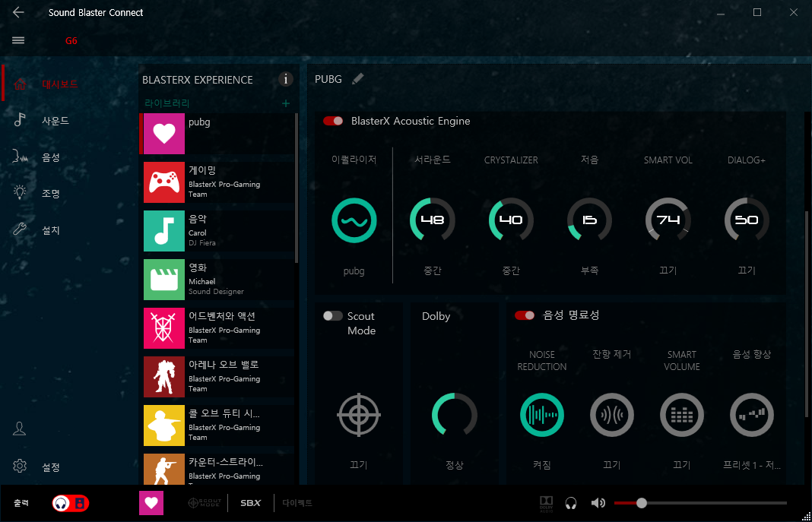This screenshot has height=522, width=812.
Task: Select the 콜 오브 듀티 profile
Action: point(218,426)
